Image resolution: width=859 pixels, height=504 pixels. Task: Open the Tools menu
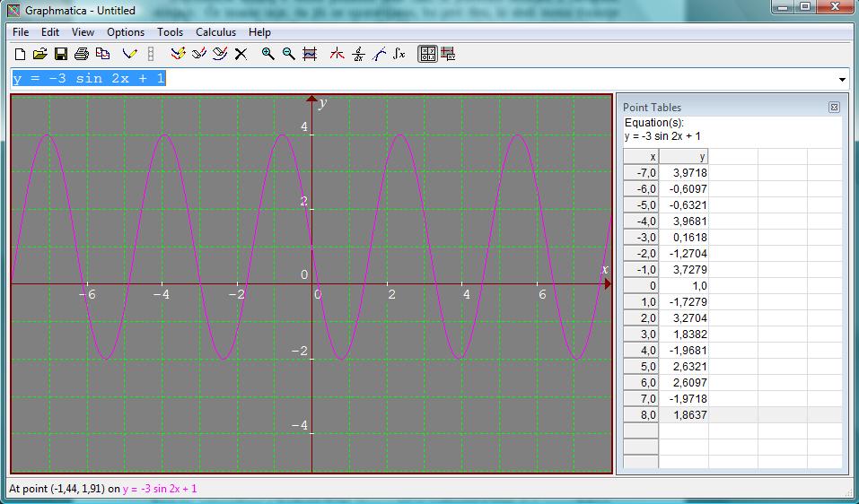170,32
